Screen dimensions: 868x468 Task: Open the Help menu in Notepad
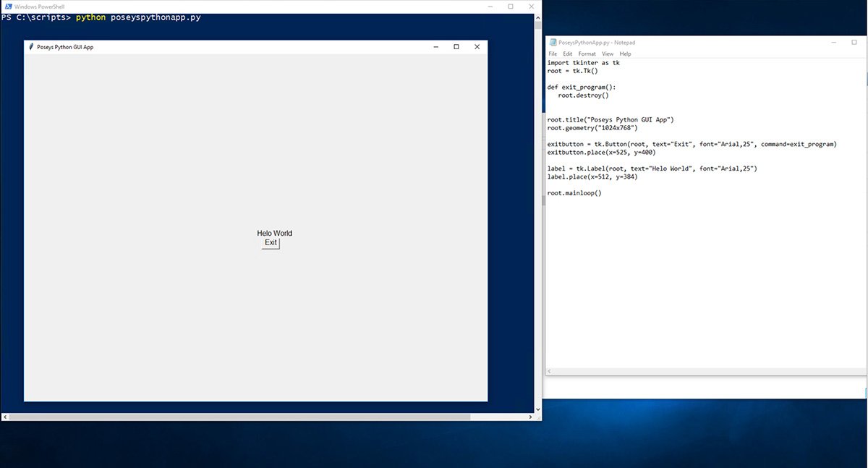pos(625,53)
